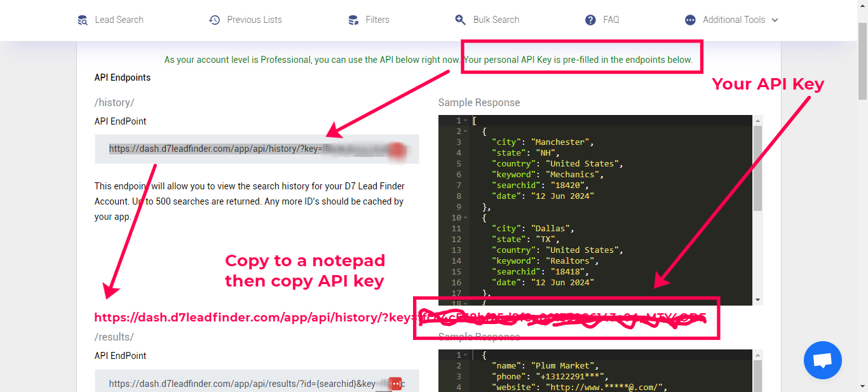This screenshot has height=392, width=868.
Task: Click the FAQ question mark icon
Action: point(590,20)
